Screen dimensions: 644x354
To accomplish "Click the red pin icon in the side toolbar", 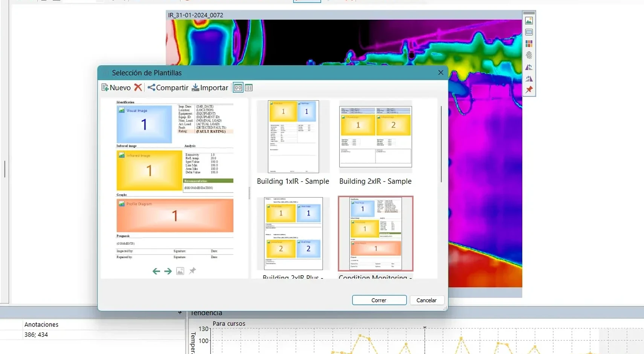I will pyautogui.click(x=529, y=89).
